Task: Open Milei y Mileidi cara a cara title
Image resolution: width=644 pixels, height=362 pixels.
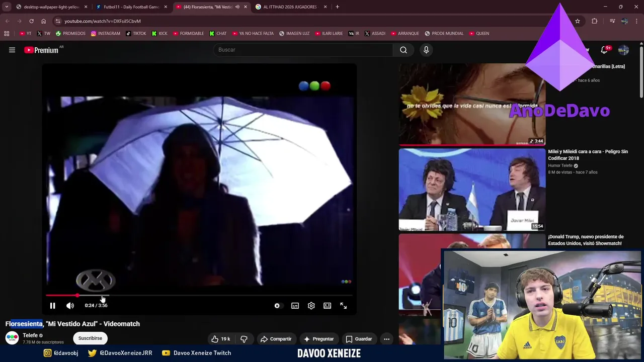Action: point(588,155)
